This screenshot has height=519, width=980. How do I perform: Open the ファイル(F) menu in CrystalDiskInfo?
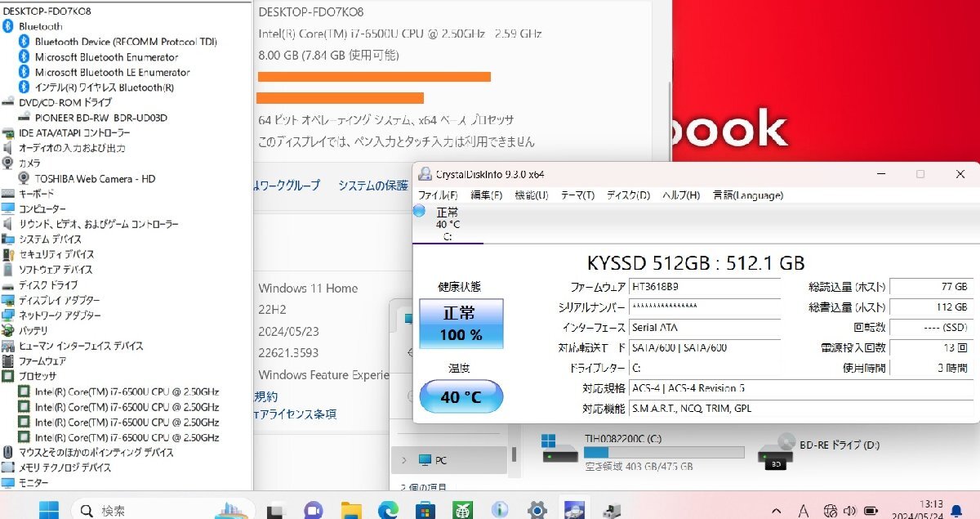coord(438,195)
